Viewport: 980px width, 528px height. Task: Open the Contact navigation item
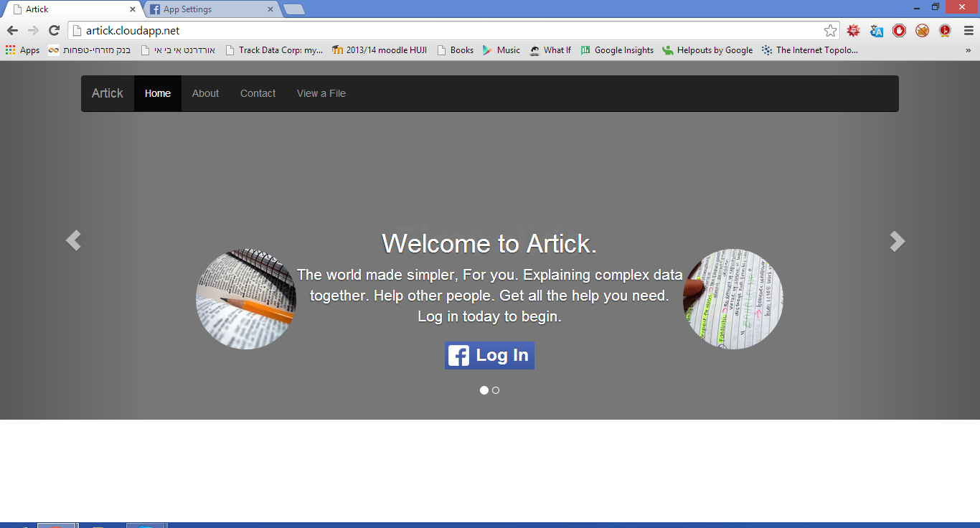(258, 93)
